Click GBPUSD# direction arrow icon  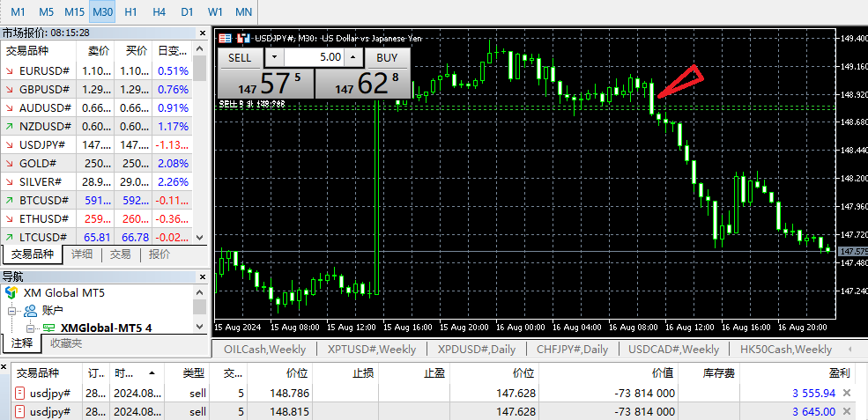pyautogui.click(x=10, y=90)
